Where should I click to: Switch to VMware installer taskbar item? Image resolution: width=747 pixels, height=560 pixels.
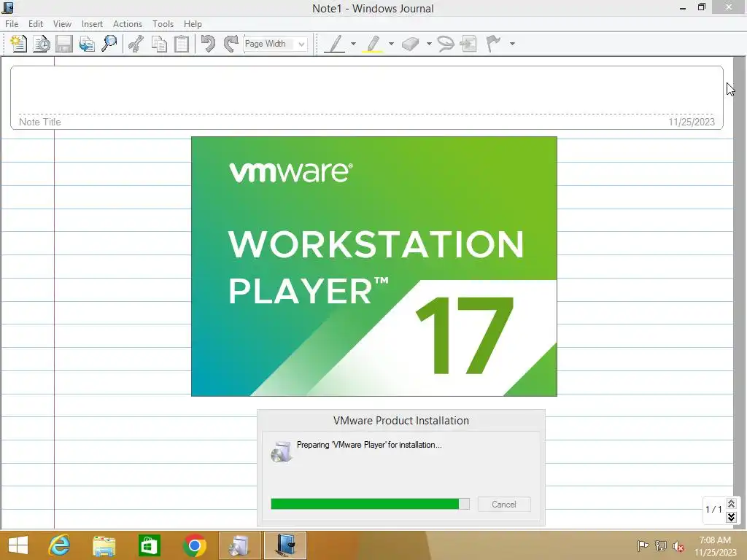[239, 545]
